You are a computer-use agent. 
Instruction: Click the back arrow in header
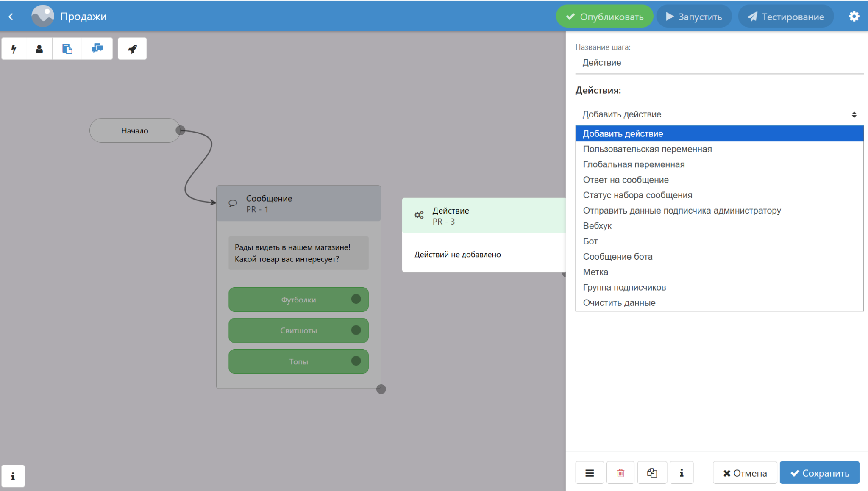pos(11,17)
